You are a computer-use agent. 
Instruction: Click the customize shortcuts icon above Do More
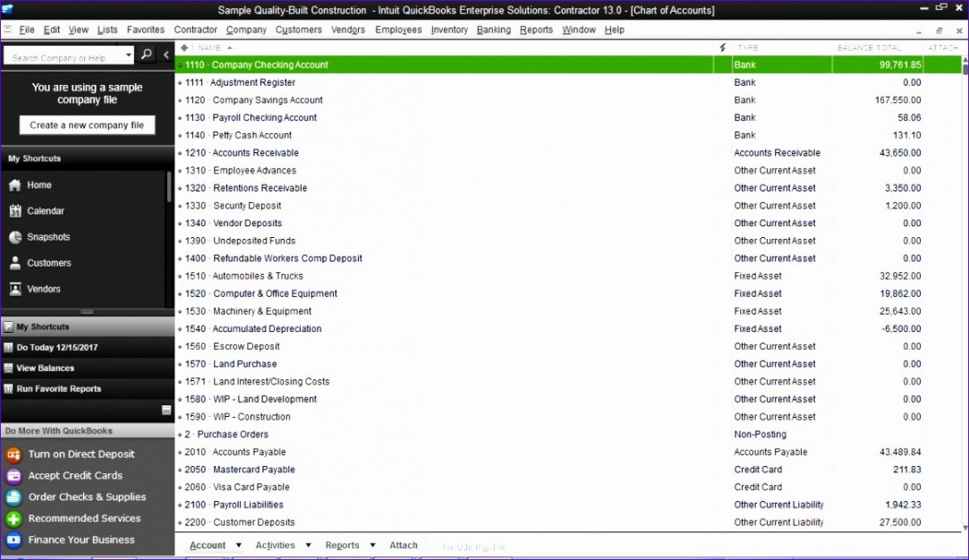(166, 410)
